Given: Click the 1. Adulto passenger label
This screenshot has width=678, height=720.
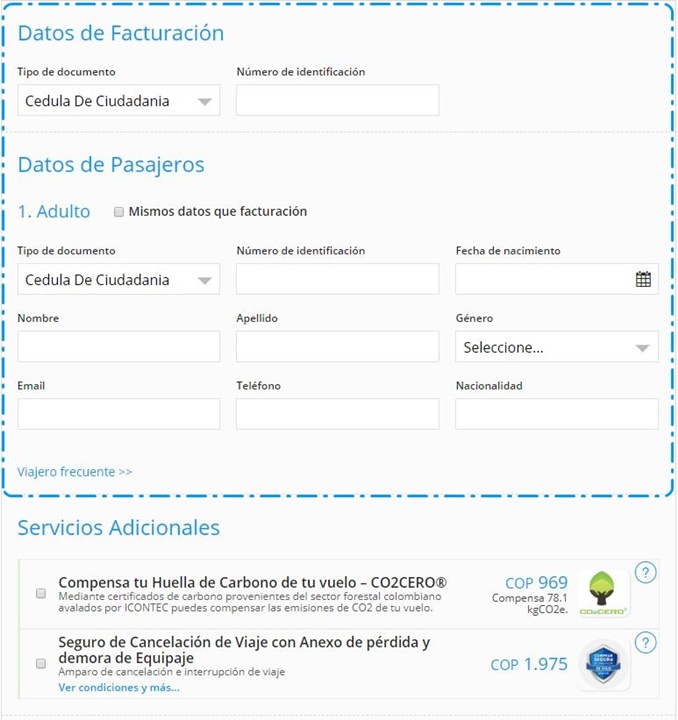Looking at the screenshot, I should [x=54, y=212].
